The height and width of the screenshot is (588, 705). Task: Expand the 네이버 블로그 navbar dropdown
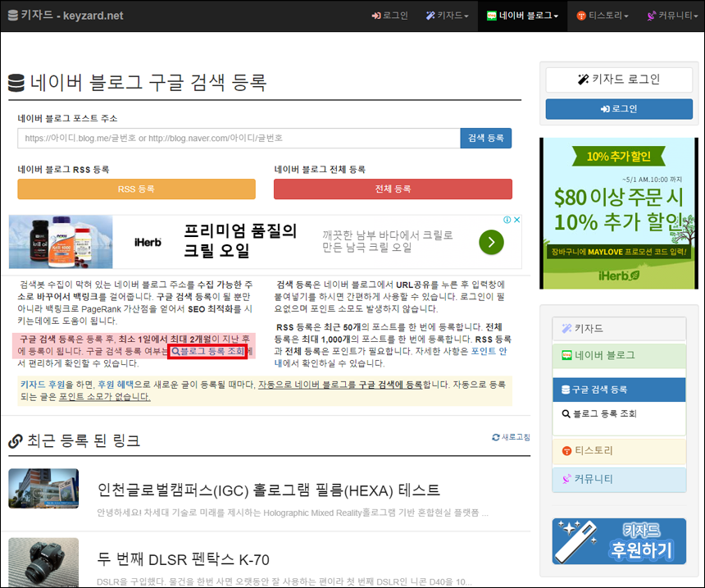522,16
